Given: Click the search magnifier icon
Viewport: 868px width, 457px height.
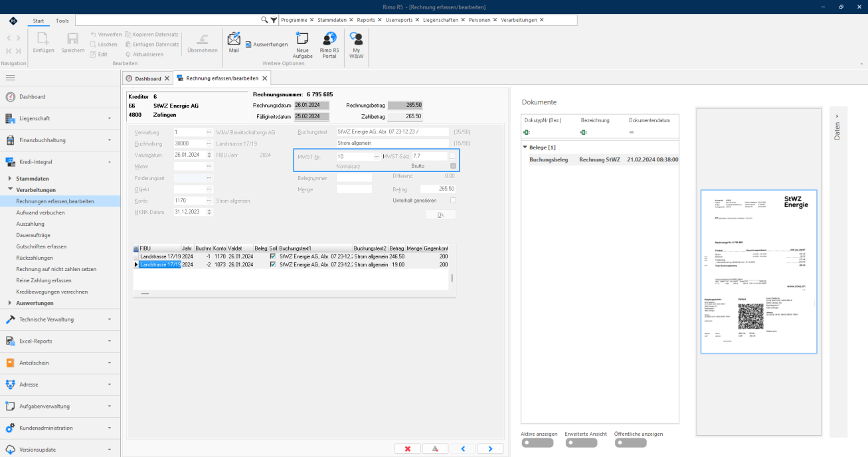Looking at the screenshot, I should click(265, 20).
